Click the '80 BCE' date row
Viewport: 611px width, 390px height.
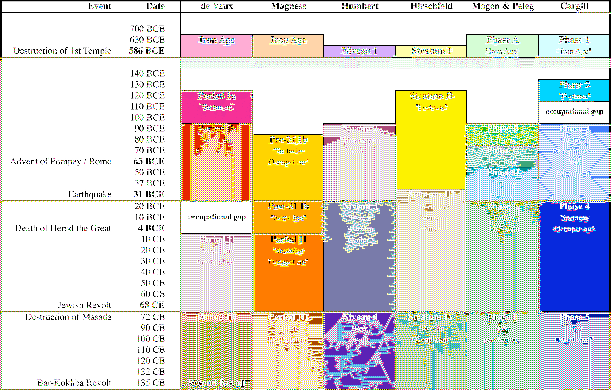[150, 139]
